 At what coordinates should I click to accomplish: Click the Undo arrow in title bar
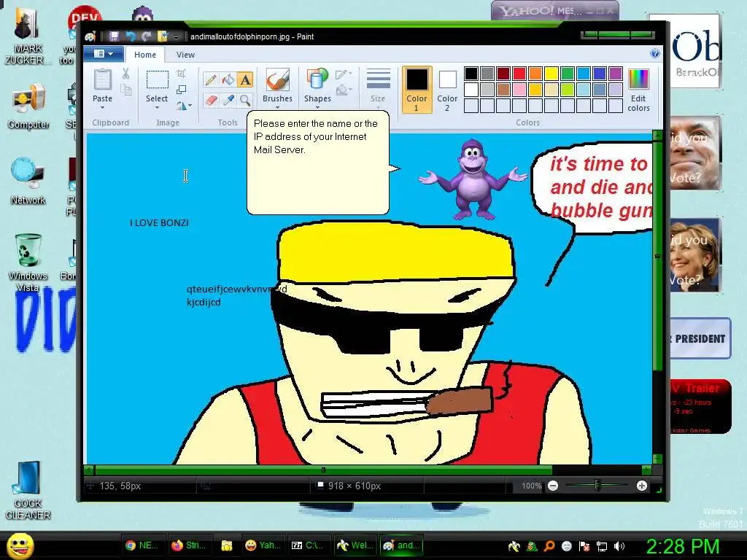tap(130, 36)
